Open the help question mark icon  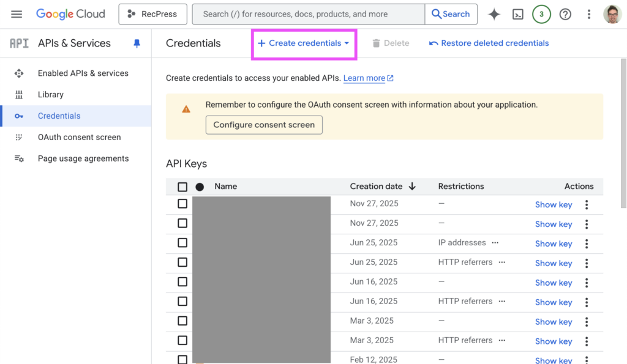565,14
